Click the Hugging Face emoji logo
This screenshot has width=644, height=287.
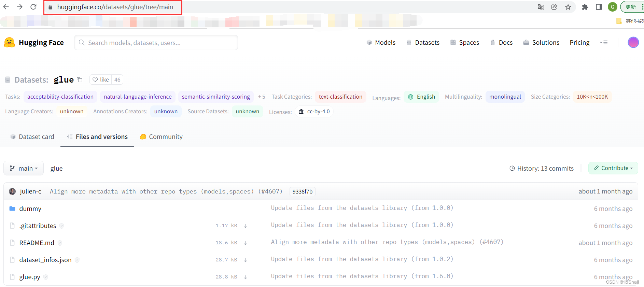10,42
